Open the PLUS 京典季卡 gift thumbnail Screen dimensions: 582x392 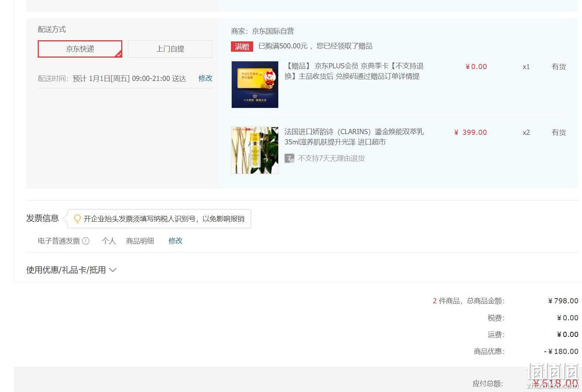[255, 85]
